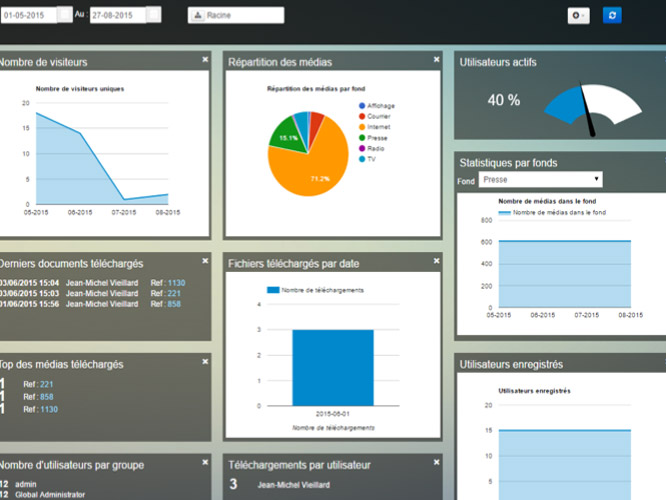The width and height of the screenshot is (666, 500).
Task: Open Ref 221 link in Top des médias
Action: (46, 384)
